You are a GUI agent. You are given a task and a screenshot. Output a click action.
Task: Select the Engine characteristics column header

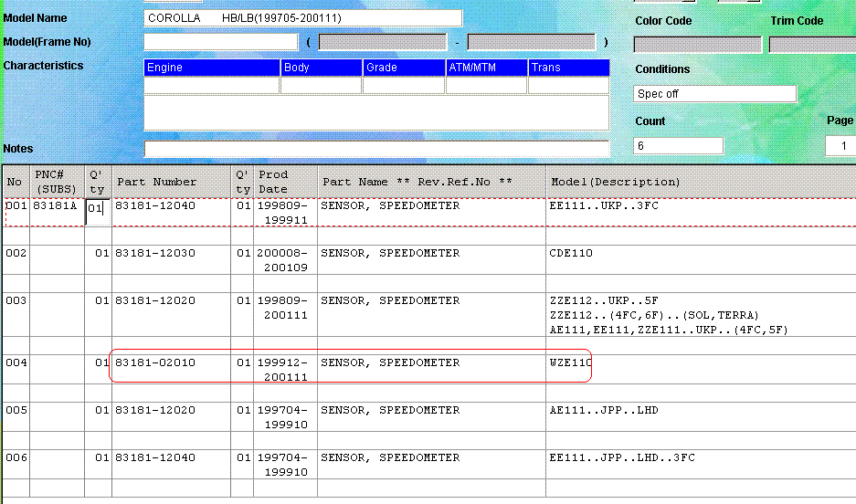click(x=211, y=68)
